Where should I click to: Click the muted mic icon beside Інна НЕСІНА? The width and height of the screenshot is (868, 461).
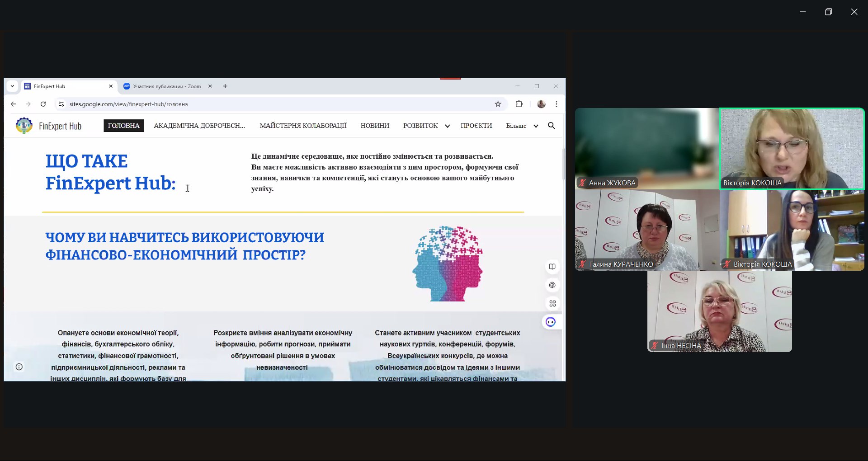point(655,346)
